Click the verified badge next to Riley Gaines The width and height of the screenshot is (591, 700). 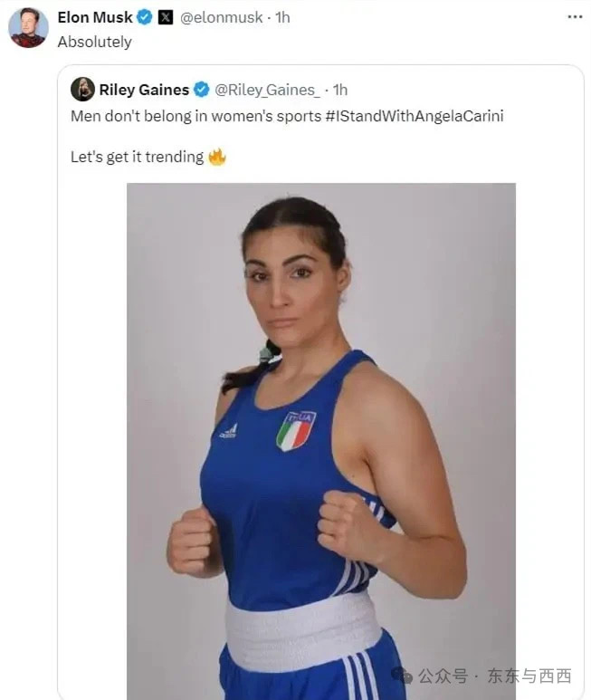coord(202,90)
